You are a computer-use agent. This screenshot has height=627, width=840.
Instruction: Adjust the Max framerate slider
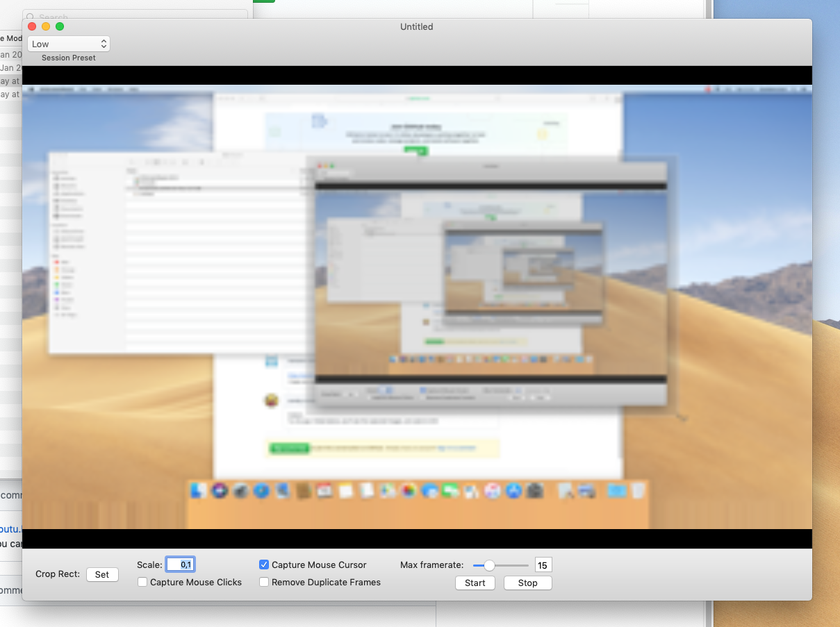[x=491, y=565]
